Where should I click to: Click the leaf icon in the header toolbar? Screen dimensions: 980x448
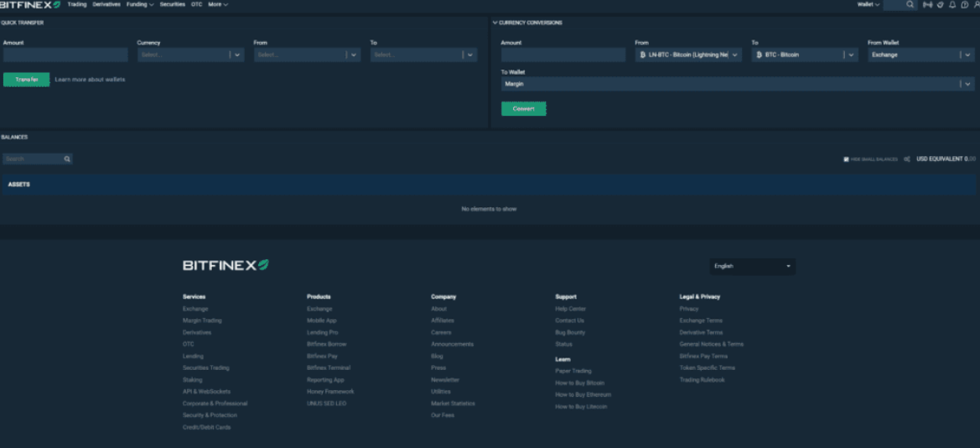click(x=940, y=4)
